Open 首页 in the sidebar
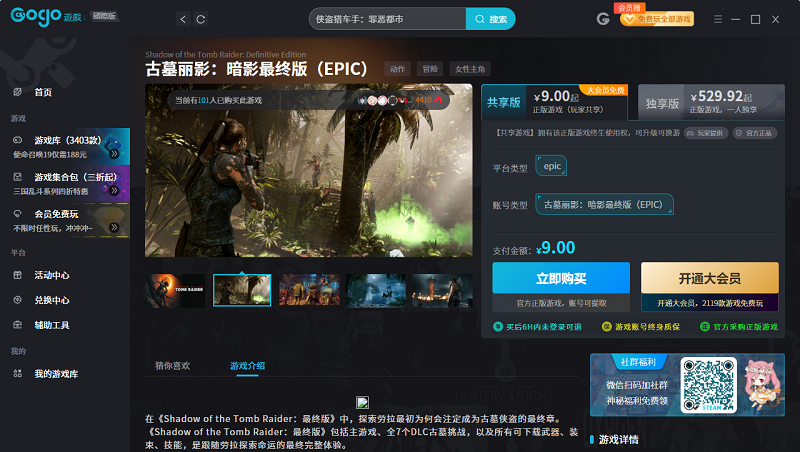The image size is (800, 452). coord(43,92)
